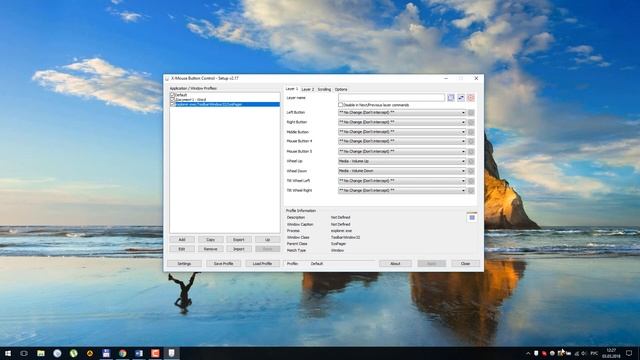Image resolution: width=640 pixels, height=360 pixels.
Task: Switch to the Scrolling tab
Action: (324, 89)
